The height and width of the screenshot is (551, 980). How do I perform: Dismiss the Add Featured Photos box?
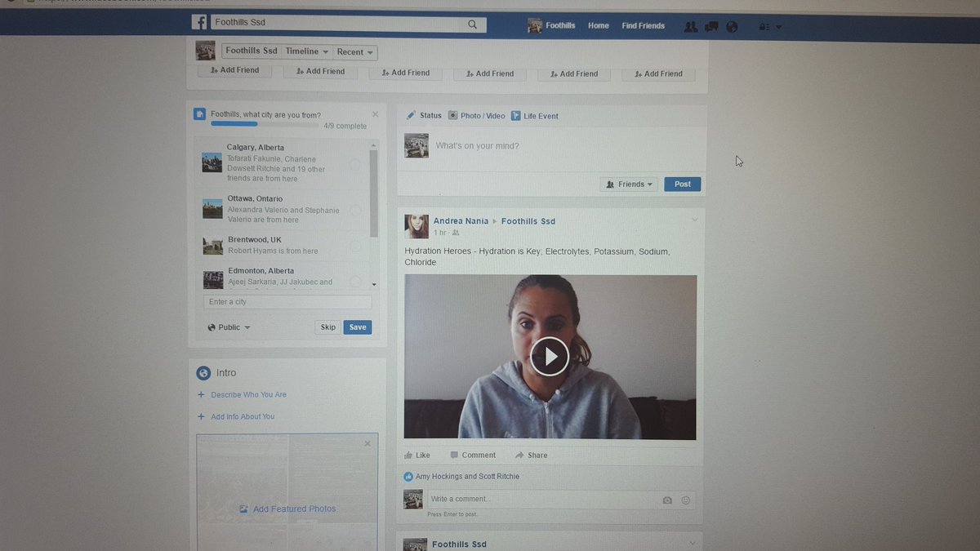[x=367, y=443]
